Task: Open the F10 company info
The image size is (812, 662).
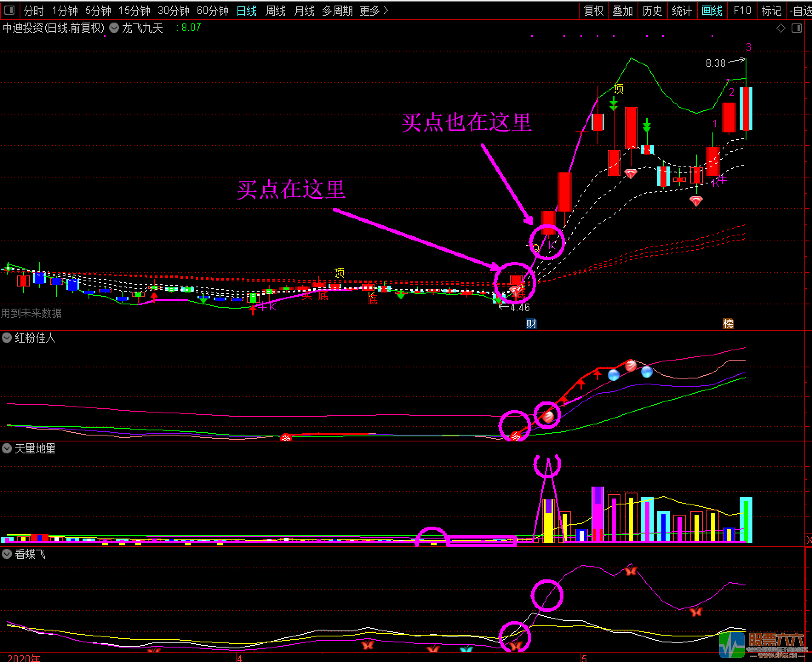Action: click(742, 11)
